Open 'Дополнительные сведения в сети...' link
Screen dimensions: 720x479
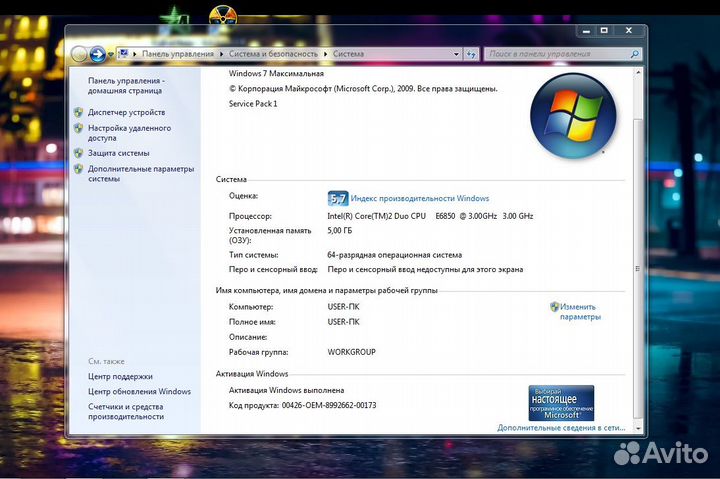(561, 428)
